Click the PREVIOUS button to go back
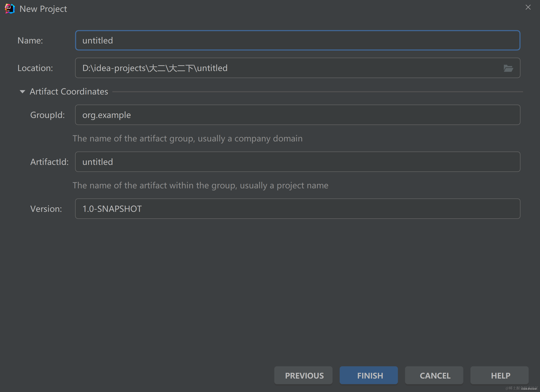 pyautogui.click(x=303, y=375)
